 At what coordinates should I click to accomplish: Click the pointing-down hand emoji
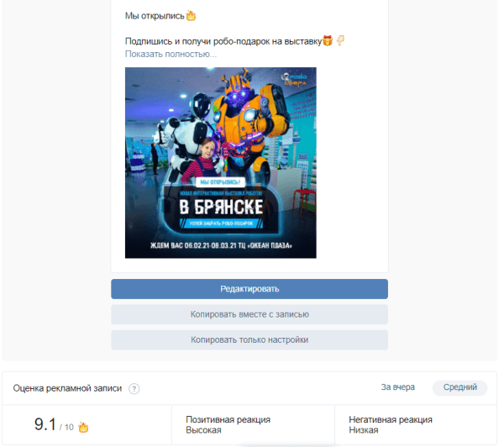tap(340, 40)
